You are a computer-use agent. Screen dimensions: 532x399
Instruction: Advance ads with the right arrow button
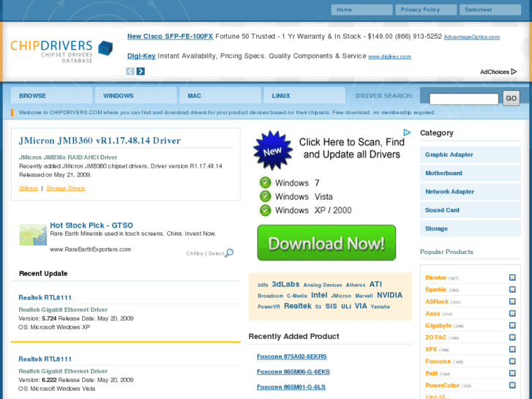click(x=141, y=71)
